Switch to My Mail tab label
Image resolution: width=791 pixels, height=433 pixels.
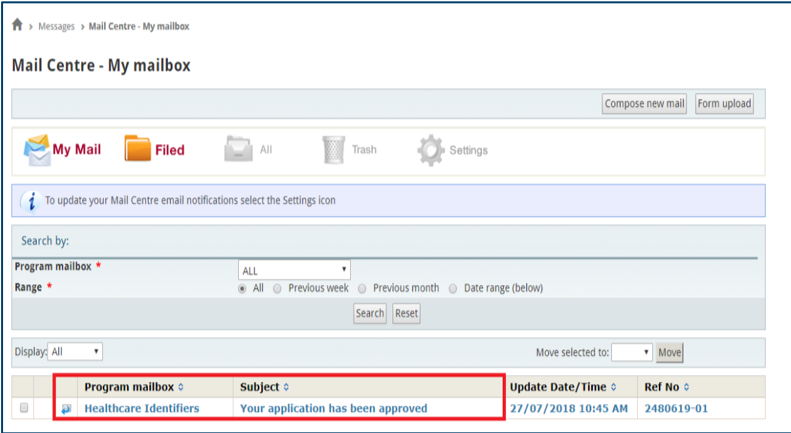pyautogui.click(x=77, y=149)
